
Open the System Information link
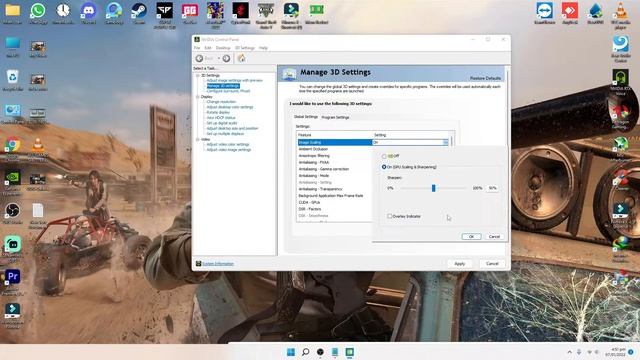coord(218,264)
